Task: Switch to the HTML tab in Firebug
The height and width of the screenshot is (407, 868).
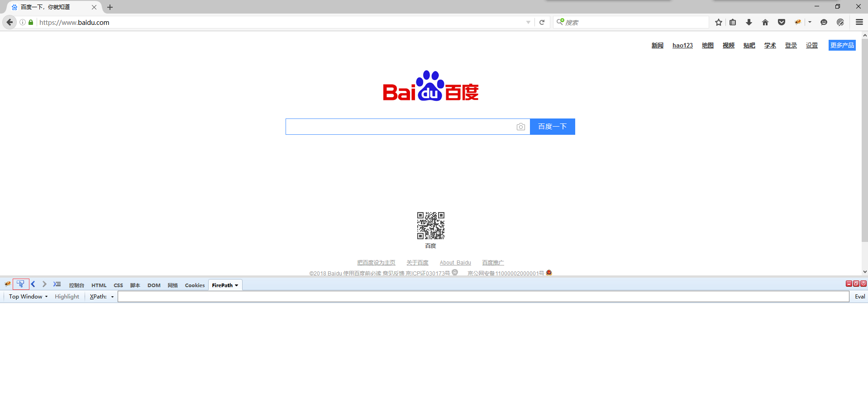Action: [99, 285]
